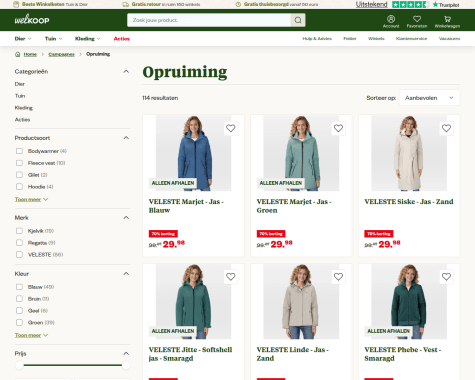Open VELESTE Siske Jas Zand title

(x=409, y=202)
